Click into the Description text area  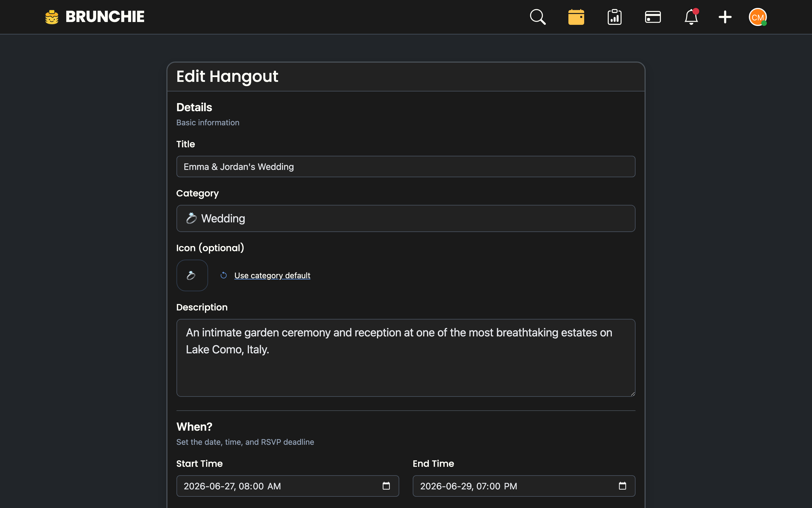(406, 358)
